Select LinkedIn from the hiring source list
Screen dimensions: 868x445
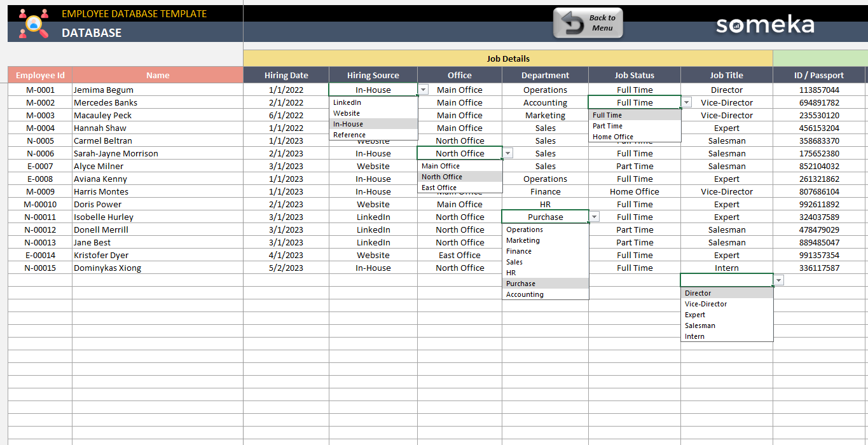[348, 102]
